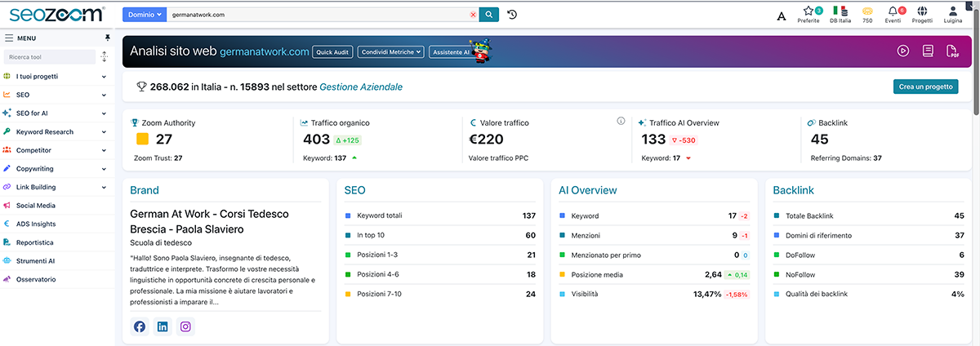Image resolution: width=980 pixels, height=346 pixels.
Task: Open the guide book icon in banner
Action: click(x=928, y=51)
